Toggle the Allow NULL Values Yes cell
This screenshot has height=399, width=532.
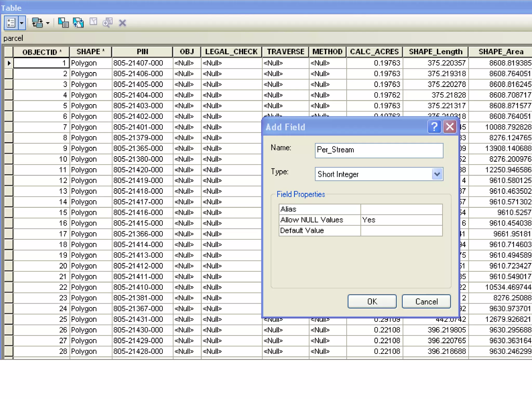tap(401, 220)
